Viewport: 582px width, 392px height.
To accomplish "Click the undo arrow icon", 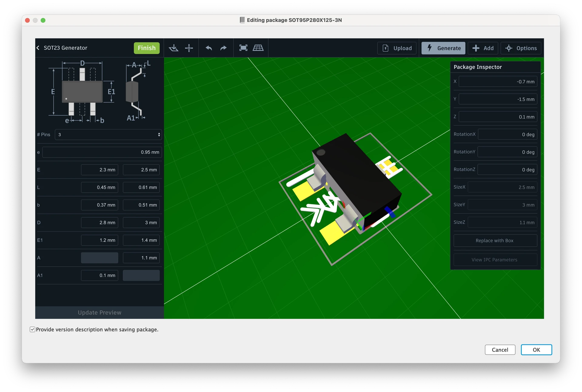I will (x=209, y=48).
